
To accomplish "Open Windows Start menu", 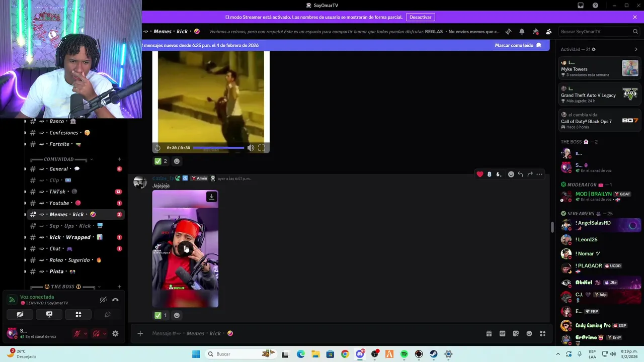I will tap(196, 354).
